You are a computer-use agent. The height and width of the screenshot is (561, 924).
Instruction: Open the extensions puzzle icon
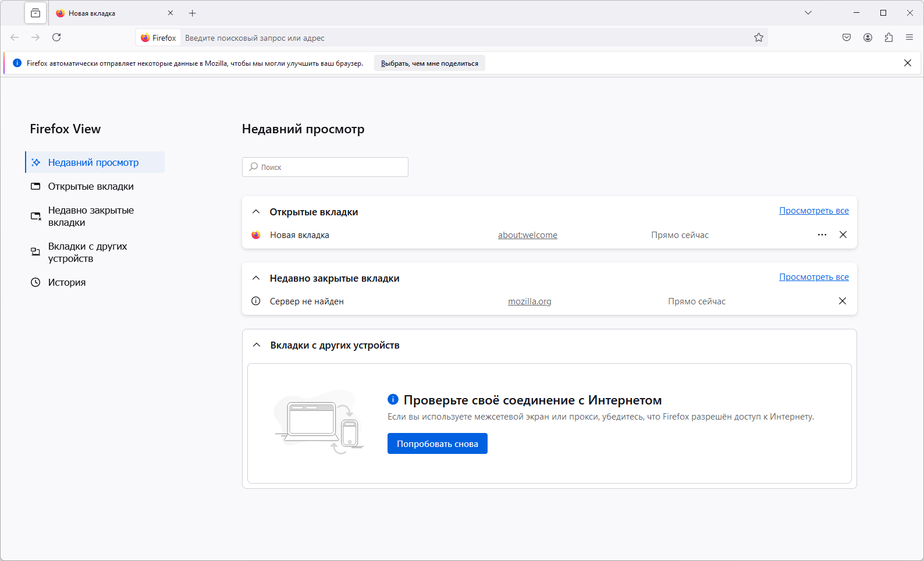pyautogui.click(x=889, y=37)
